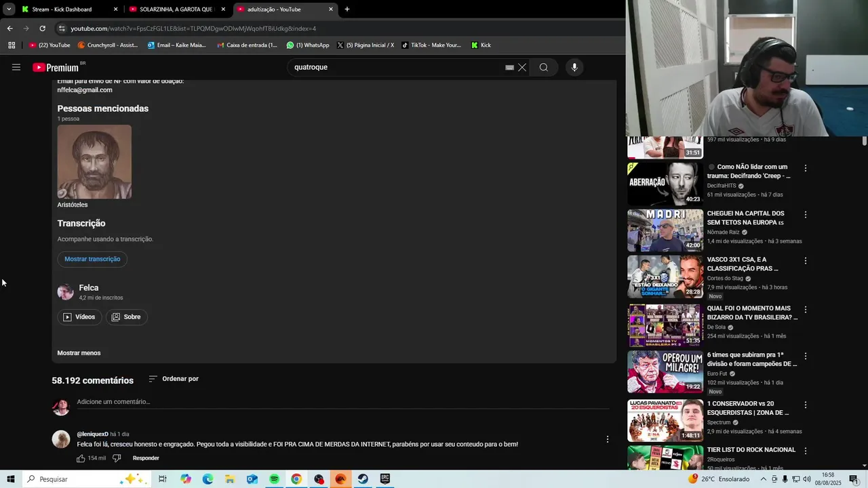
Task: Like the @leniquexD comment
Action: tap(81, 458)
